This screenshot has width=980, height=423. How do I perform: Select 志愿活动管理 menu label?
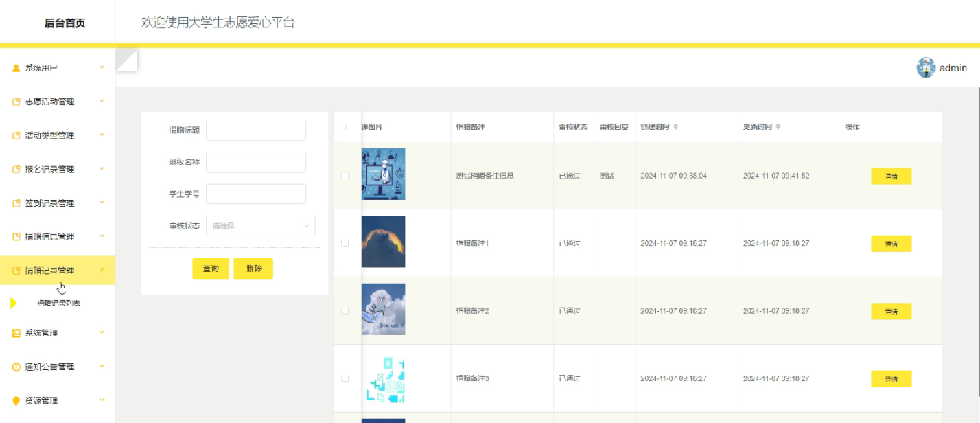(49, 102)
